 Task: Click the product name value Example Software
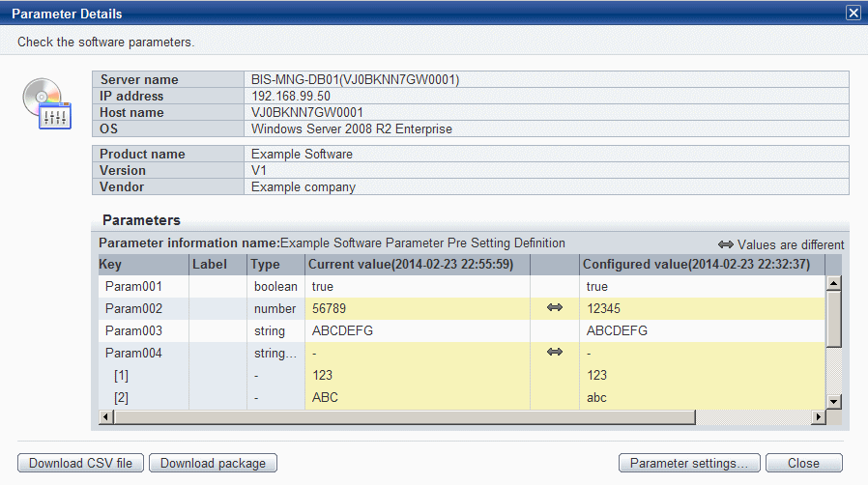click(302, 154)
